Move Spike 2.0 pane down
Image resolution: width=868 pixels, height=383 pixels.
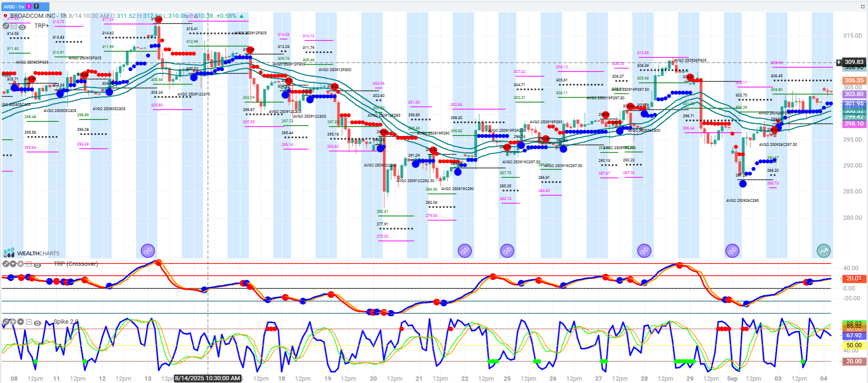click(13, 322)
